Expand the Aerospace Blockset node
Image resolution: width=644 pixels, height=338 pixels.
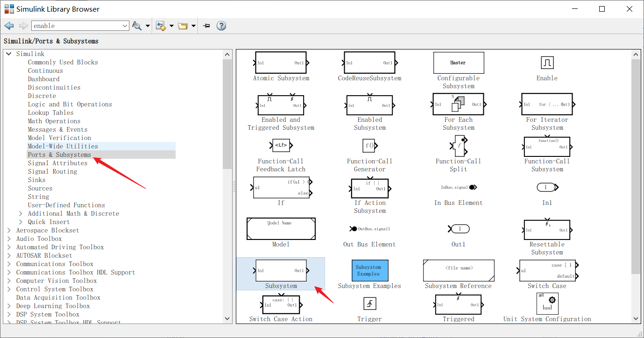click(x=9, y=231)
